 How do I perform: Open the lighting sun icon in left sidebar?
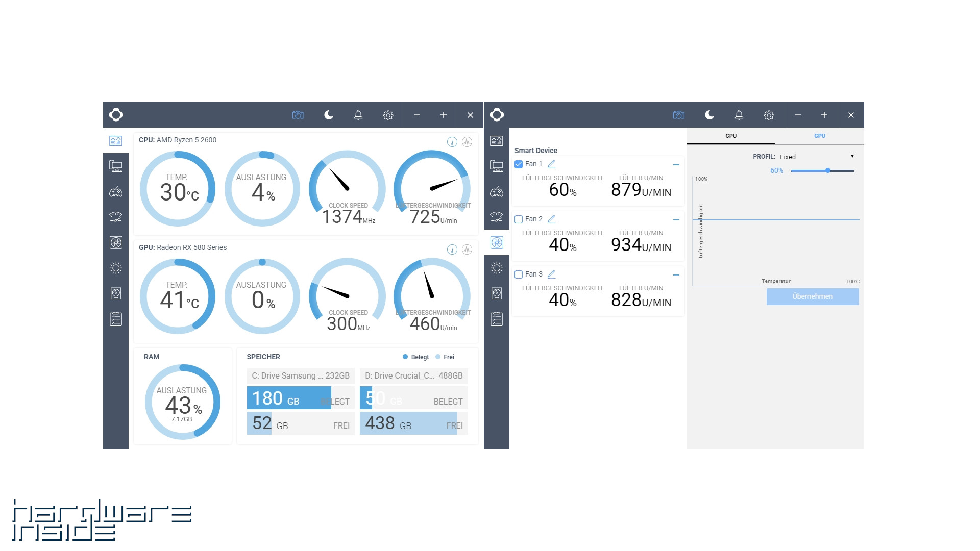116,268
